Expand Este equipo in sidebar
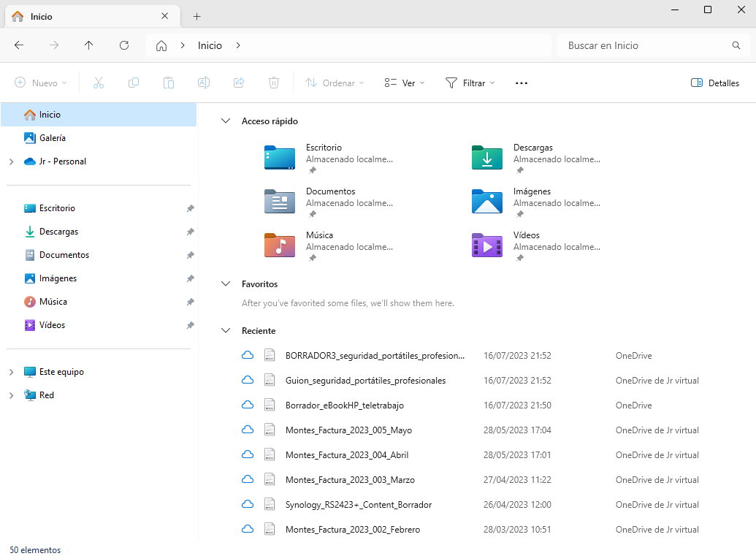 pos(11,372)
